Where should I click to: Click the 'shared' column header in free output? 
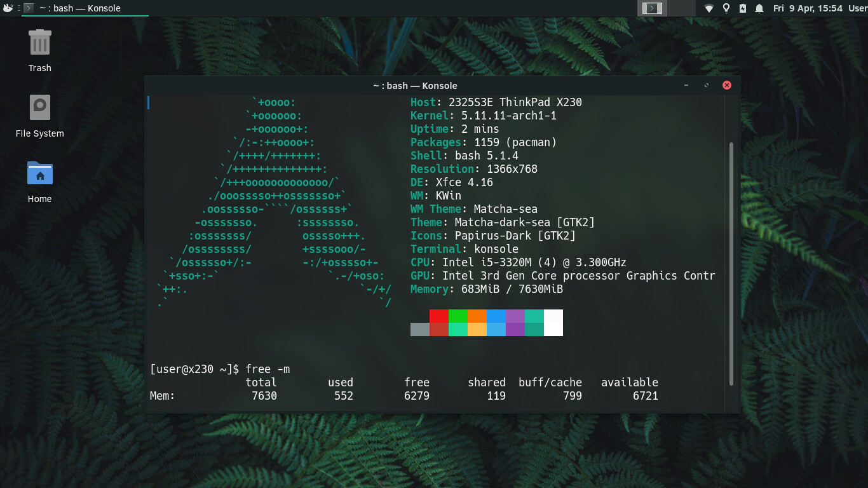point(487,383)
